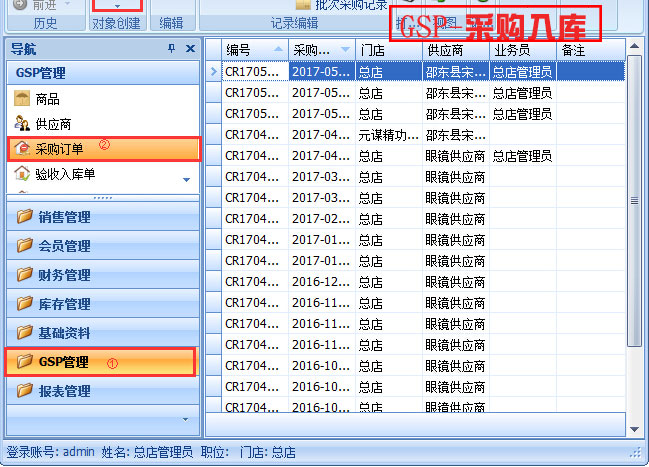This screenshot has height=467, width=649.
Task: Sort the table by 编号 column header
Action: (x=247, y=49)
